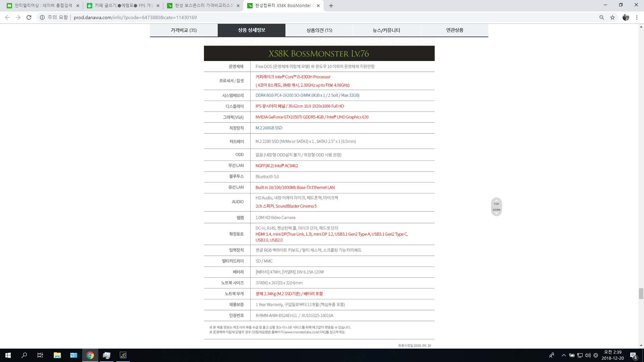Close the 한성컴퓨터 X58K BossMonster tab
Screen dimensions: 644x362
[x=318, y=6]
